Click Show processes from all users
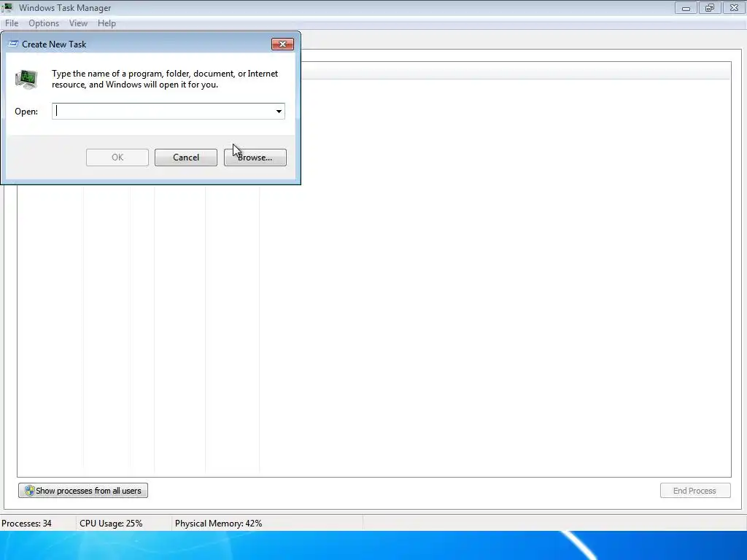The width and height of the screenshot is (747, 560). click(83, 491)
